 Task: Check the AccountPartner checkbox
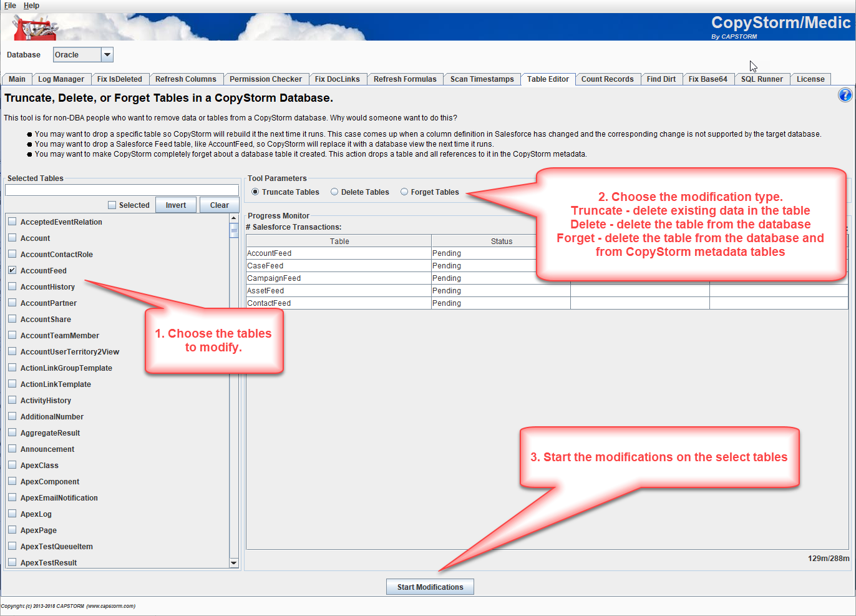[12, 302]
